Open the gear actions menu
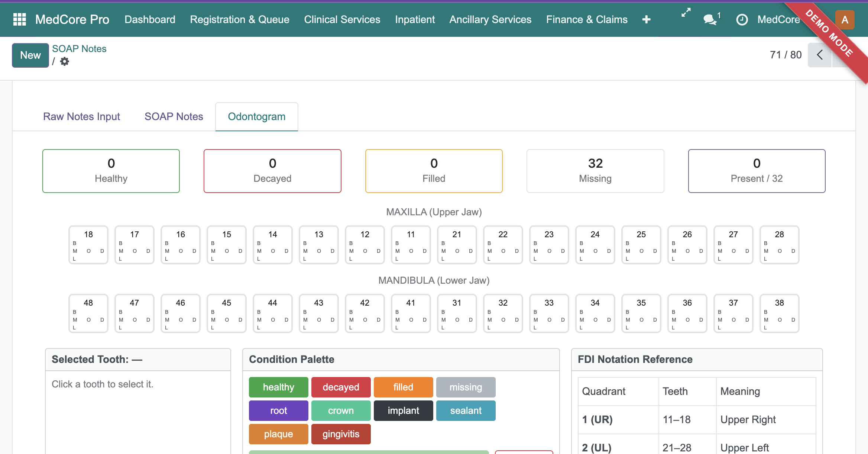The width and height of the screenshot is (868, 454). pos(65,61)
